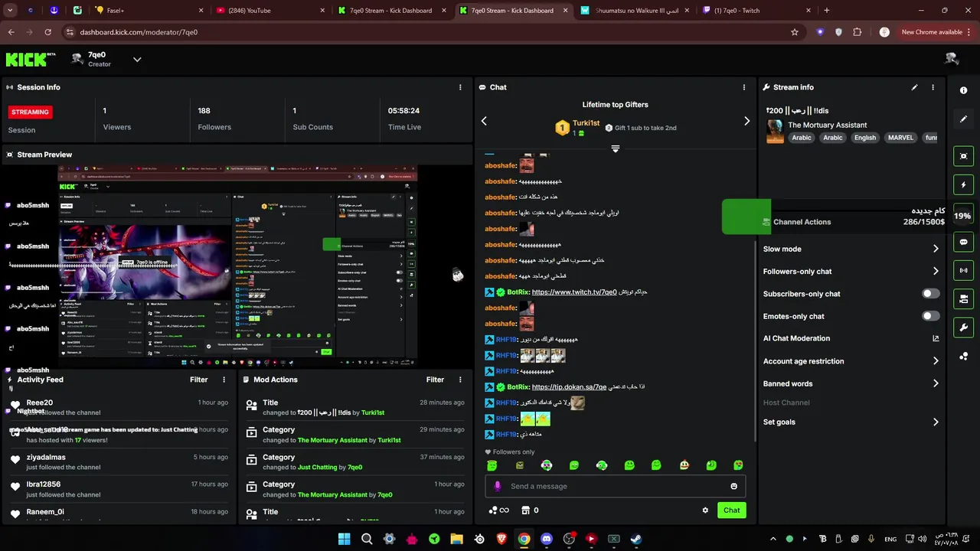Toggle Subscribers-only chat switch

(930, 294)
